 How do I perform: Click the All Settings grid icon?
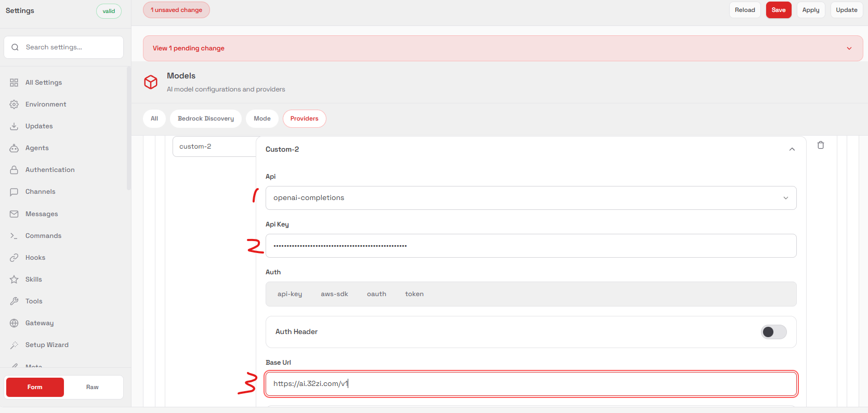click(14, 83)
